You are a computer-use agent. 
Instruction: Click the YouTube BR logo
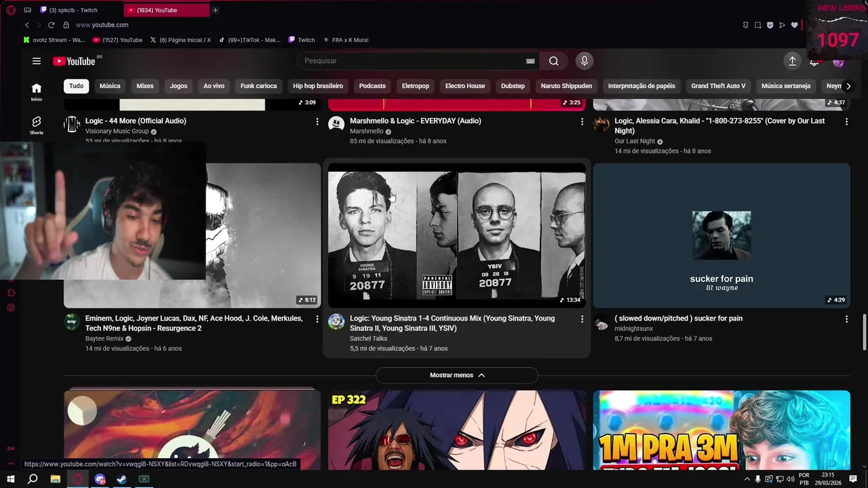point(77,61)
